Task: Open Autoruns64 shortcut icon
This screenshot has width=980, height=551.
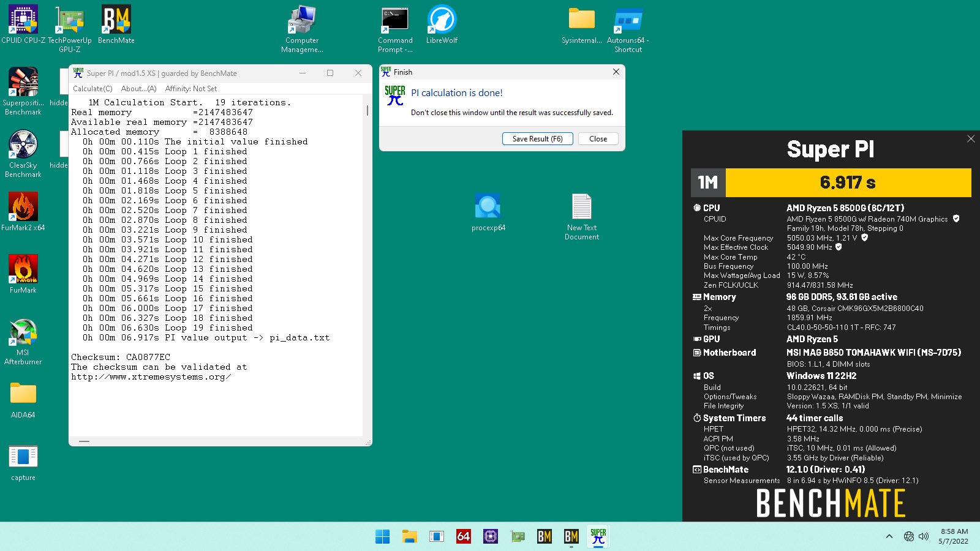Action: tap(628, 29)
